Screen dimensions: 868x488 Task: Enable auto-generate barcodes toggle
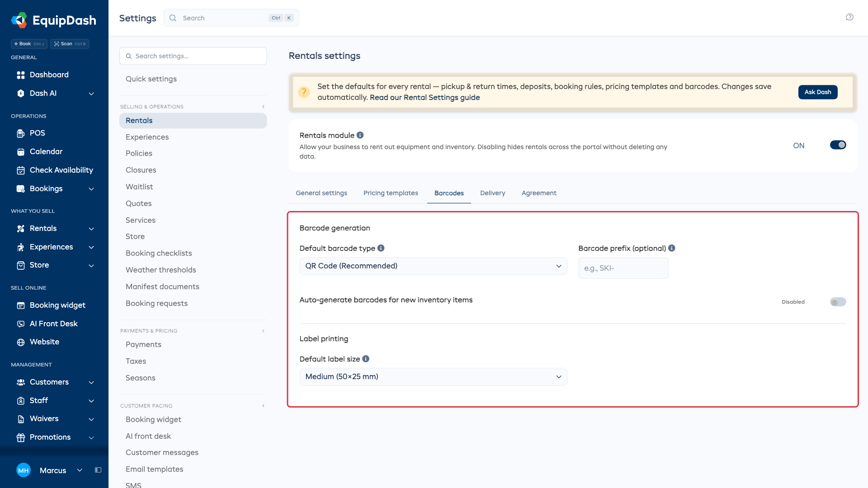point(838,302)
